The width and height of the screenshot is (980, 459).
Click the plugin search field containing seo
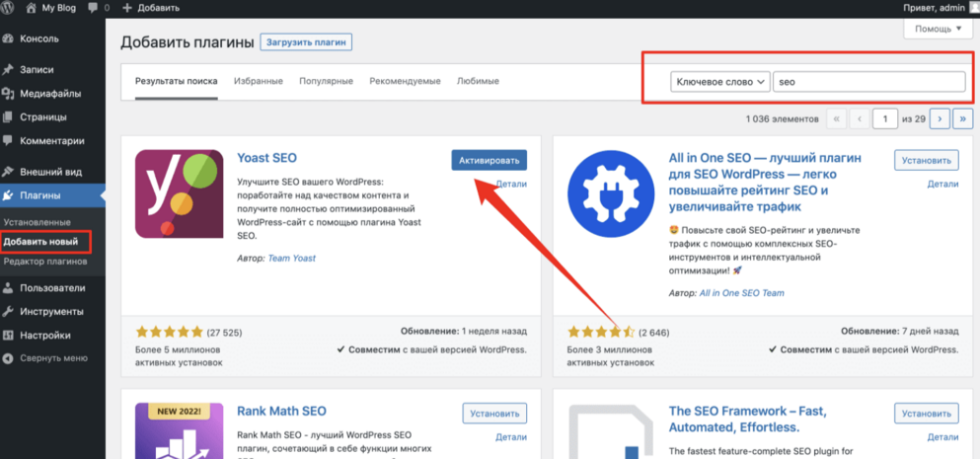tap(869, 82)
